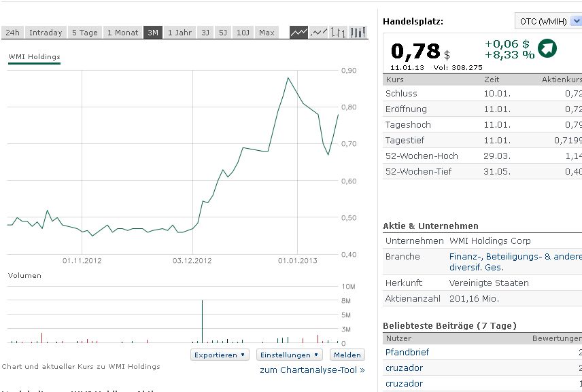Select the candlestick chart icon
This screenshot has width=582, height=392.
point(358,32)
